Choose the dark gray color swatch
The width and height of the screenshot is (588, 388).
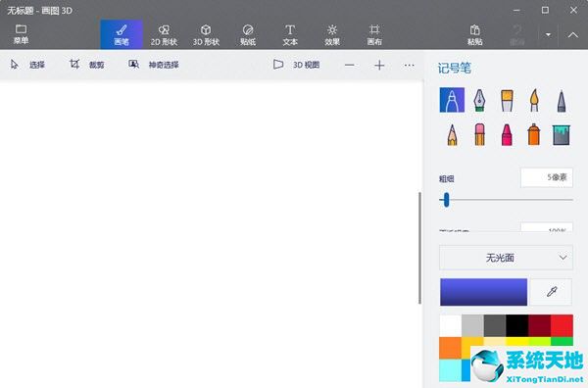(495, 325)
